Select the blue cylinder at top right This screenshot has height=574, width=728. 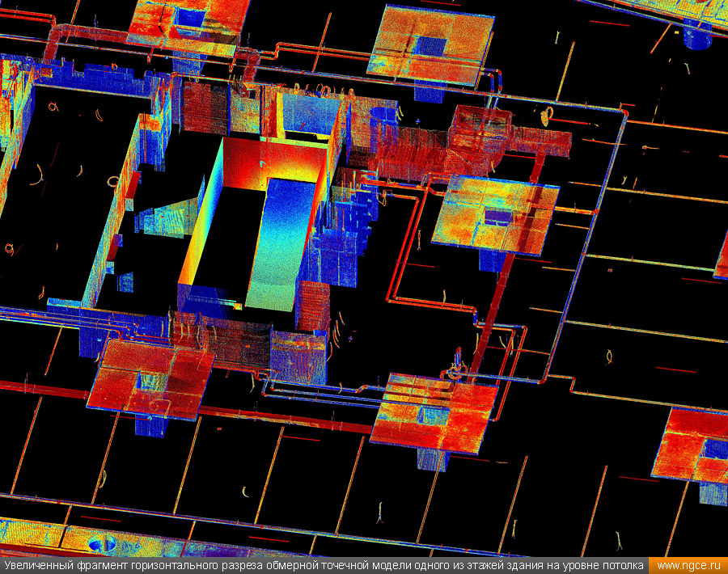[x=696, y=36]
